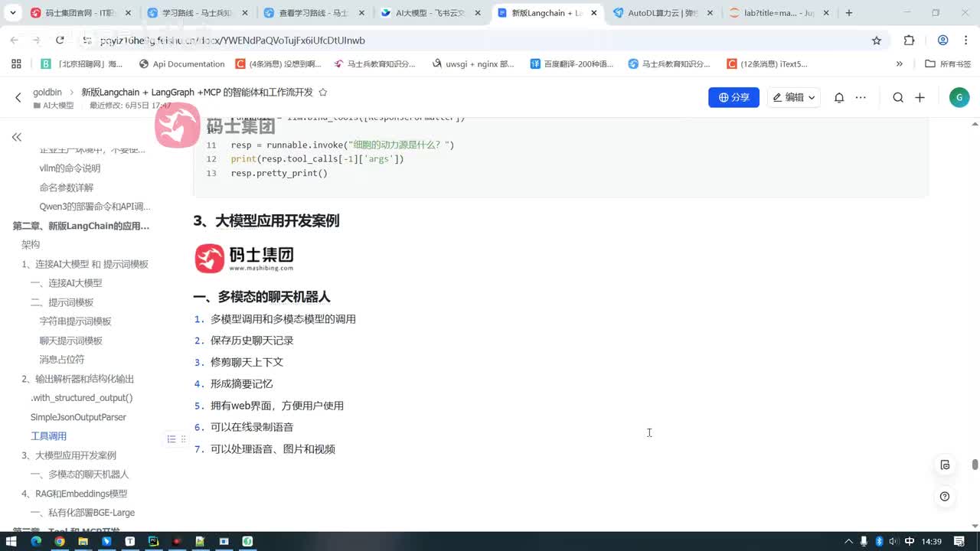Image resolution: width=980 pixels, height=551 pixels.
Task: Click the 3、大模型应用开发案例 heading
Action: click(x=266, y=221)
